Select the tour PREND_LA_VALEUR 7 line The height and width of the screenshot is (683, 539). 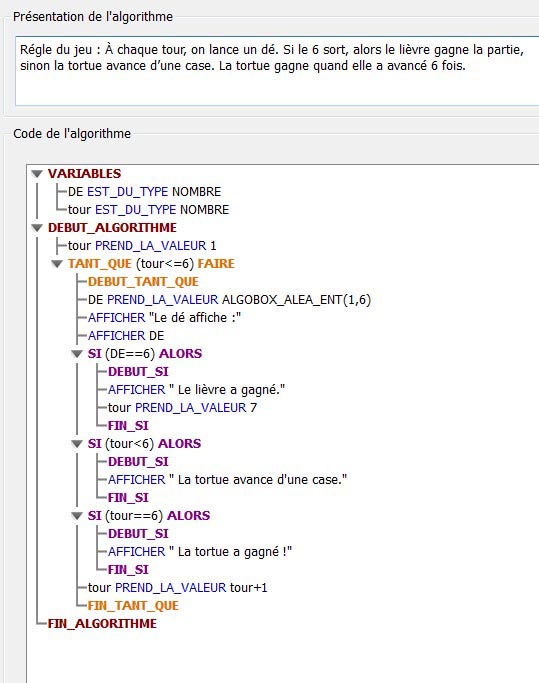(182, 408)
